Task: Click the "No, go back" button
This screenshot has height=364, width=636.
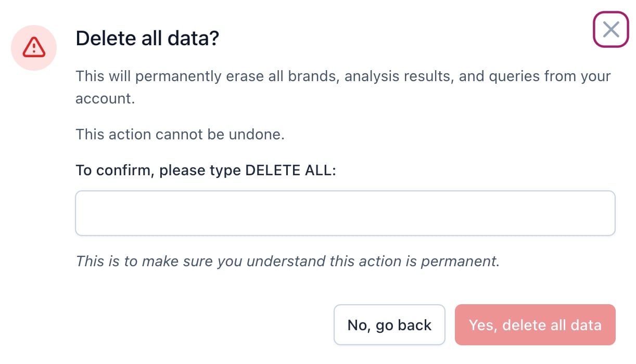Action: (x=389, y=325)
